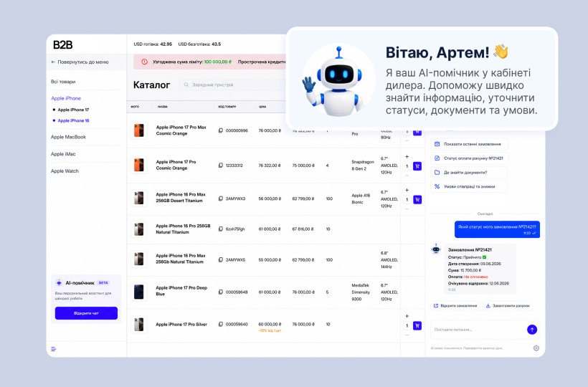
Task: Click USD безготівка rate 43.5
Action: click(x=199, y=44)
